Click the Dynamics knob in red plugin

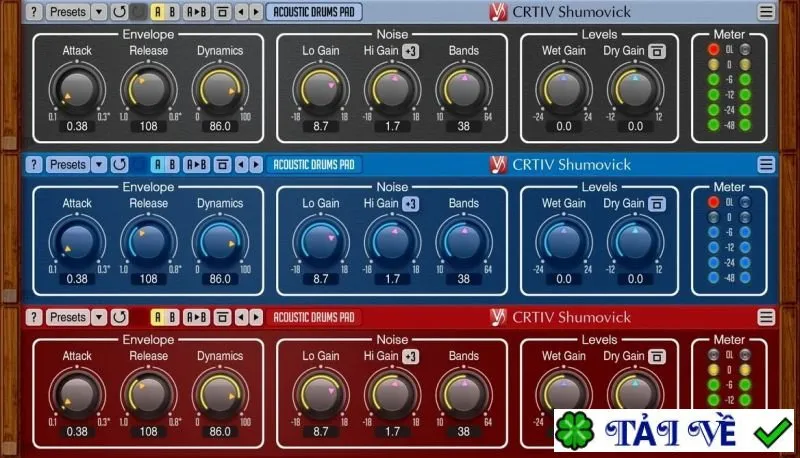click(x=220, y=394)
